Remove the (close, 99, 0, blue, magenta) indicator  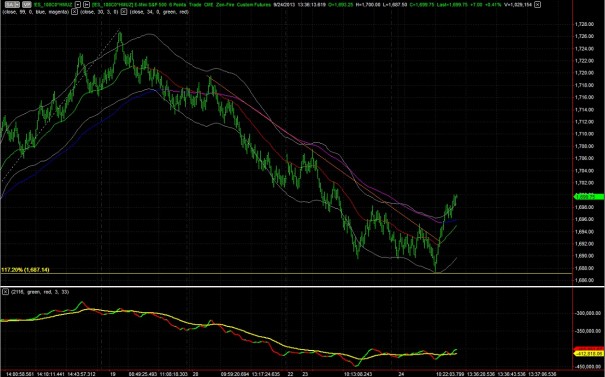point(74,12)
